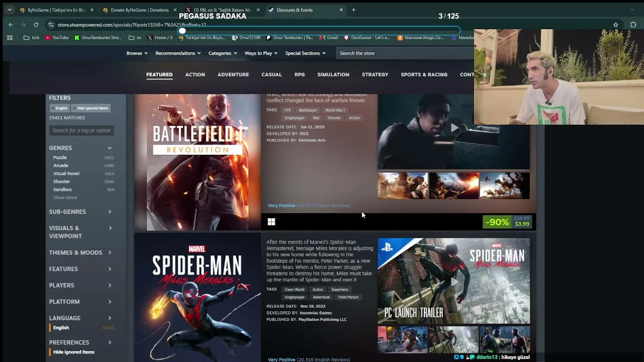644x362 pixels.
Task: Switch to the Donate ByNoGame tab
Action: tap(139, 10)
